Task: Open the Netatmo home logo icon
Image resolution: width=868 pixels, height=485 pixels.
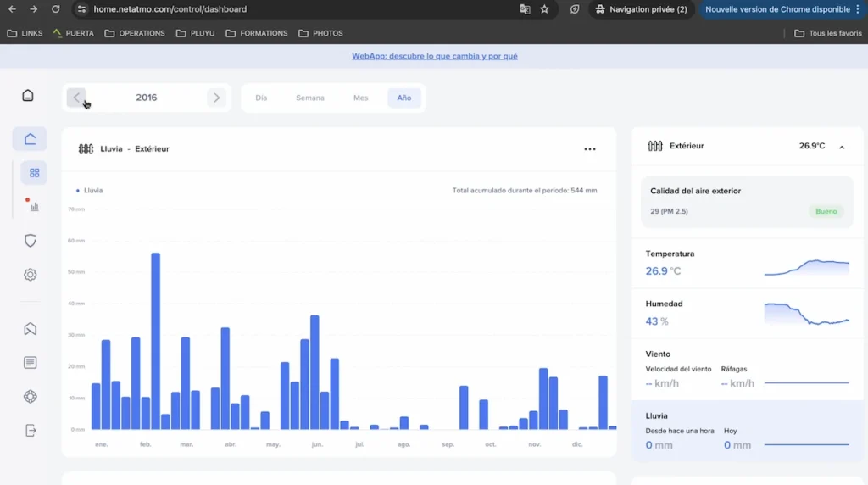Action: point(28,95)
